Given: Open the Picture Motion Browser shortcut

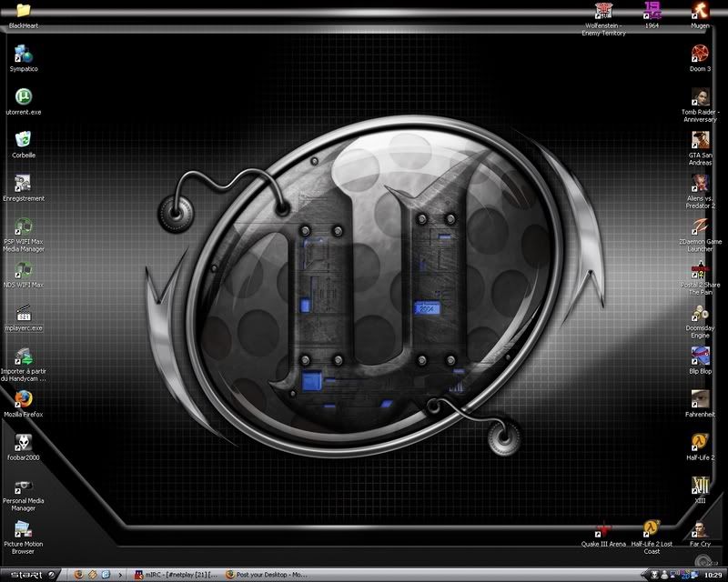Looking at the screenshot, I should (x=24, y=538).
